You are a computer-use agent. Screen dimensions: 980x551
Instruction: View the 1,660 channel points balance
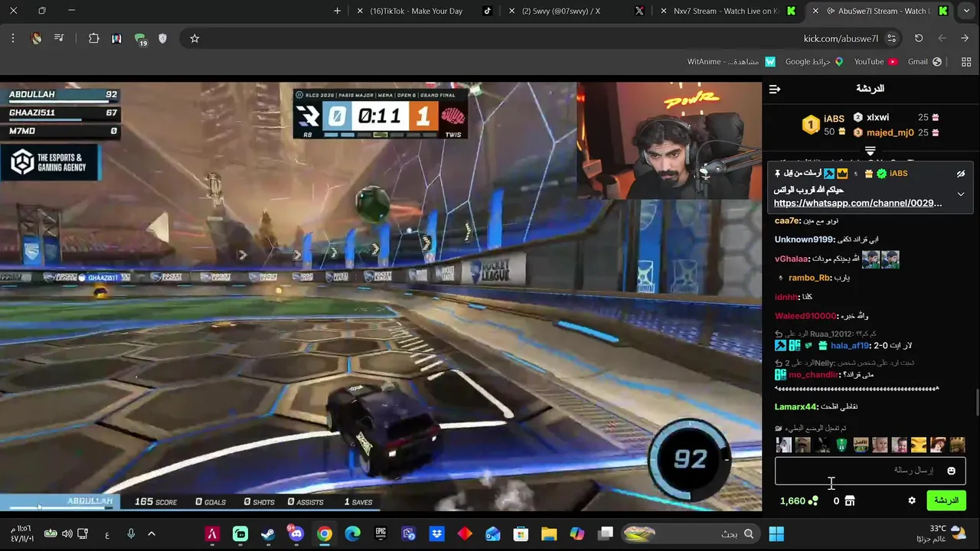point(799,500)
